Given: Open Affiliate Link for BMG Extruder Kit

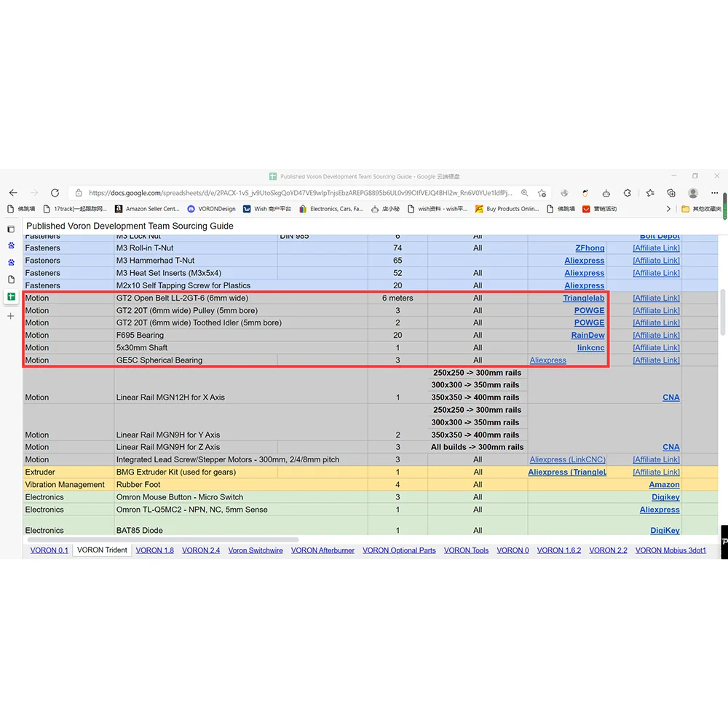Looking at the screenshot, I should tap(656, 472).
